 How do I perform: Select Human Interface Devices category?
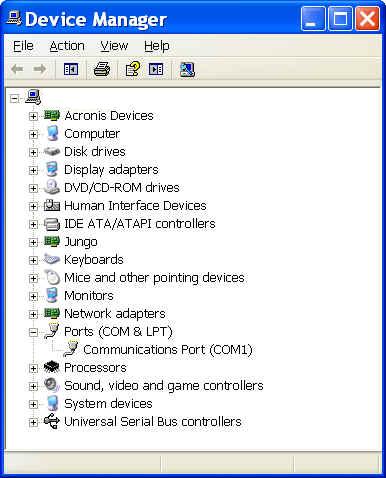(x=135, y=205)
